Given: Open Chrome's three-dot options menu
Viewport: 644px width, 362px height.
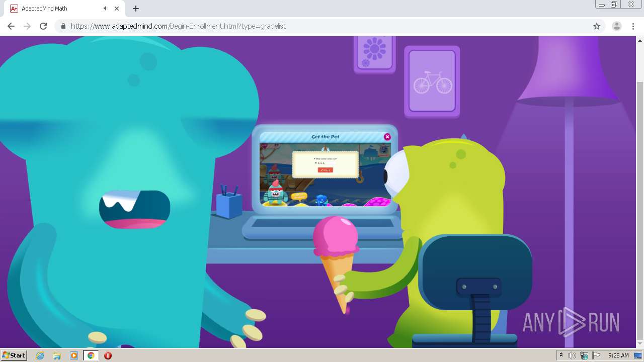Looking at the screenshot, I should [633, 26].
